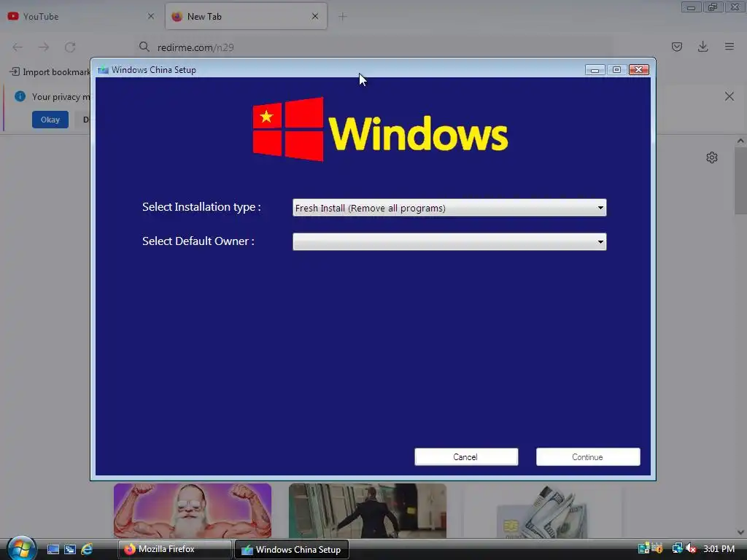Click the Okay button in privacy notice
Viewport: 747px width, 560px height.
point(50,120)
